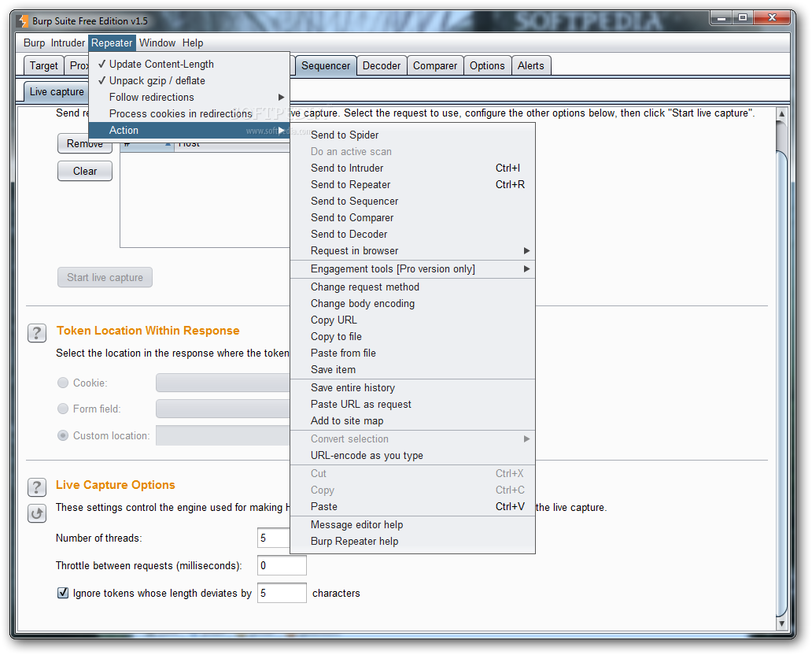Select Paste from the Action menu
812x655 pixels.
click(412, 507)
